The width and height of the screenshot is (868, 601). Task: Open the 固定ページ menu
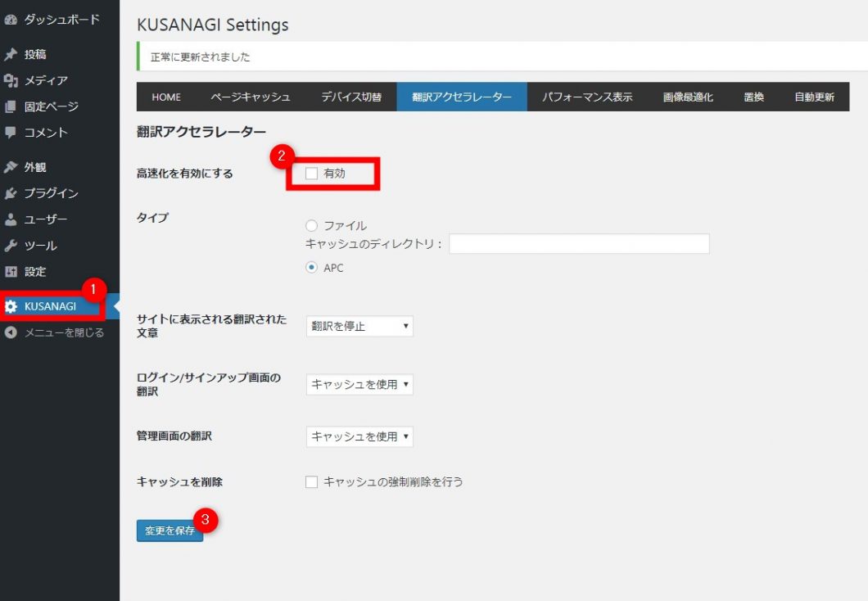click(60, 106)
